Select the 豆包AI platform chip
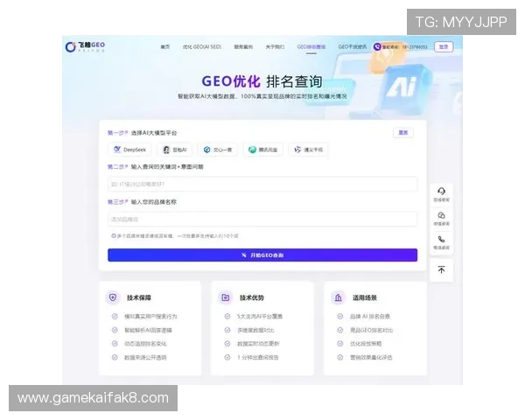Screen dimensions: 525x420 click(174, 150)
